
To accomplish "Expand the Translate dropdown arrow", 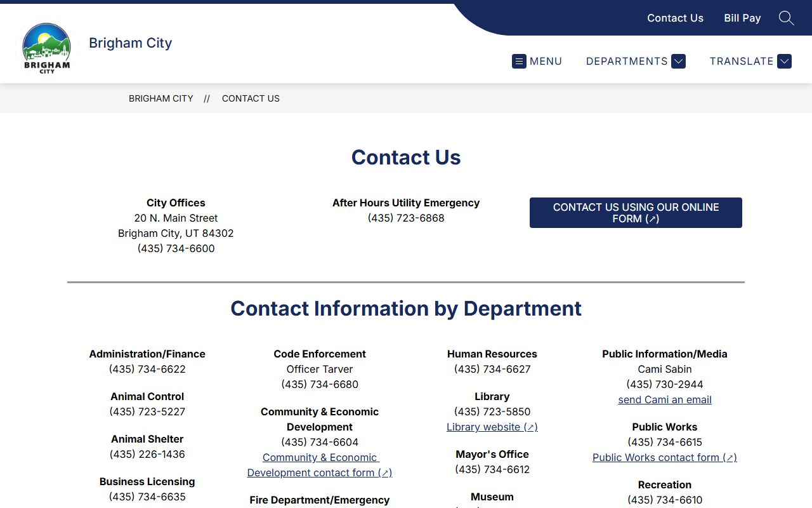I will click(x=784, y=62).
